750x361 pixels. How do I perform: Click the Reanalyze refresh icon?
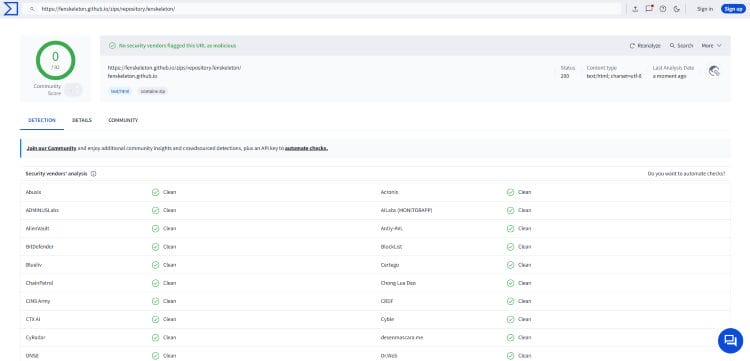pyautogui.click(x=632, y=46)
